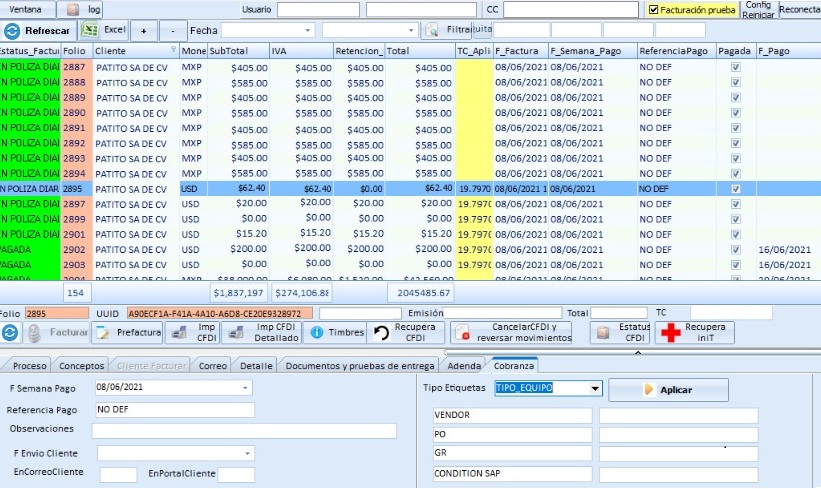Click the UUID field
The width and height of the screenshot is (821, 489).
219,314
